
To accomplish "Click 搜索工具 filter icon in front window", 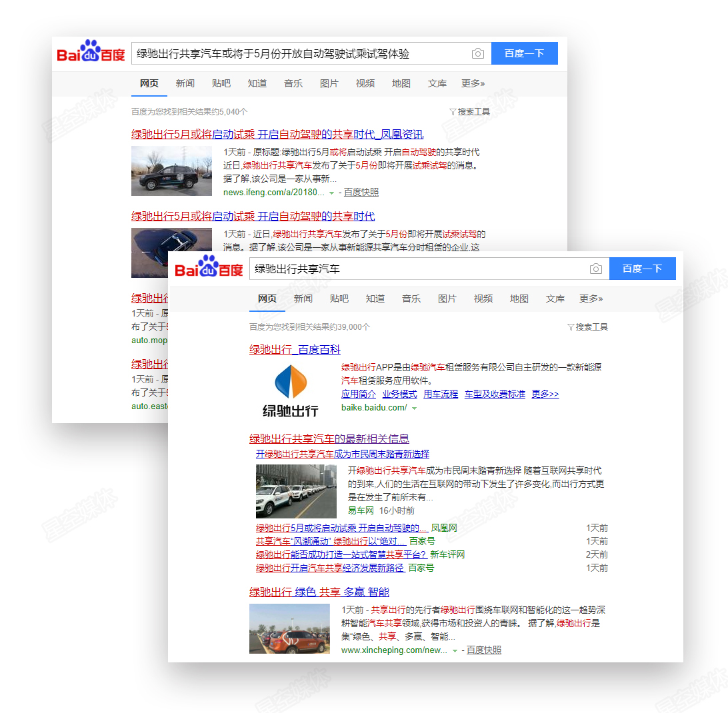I will (x=571, y=327).
